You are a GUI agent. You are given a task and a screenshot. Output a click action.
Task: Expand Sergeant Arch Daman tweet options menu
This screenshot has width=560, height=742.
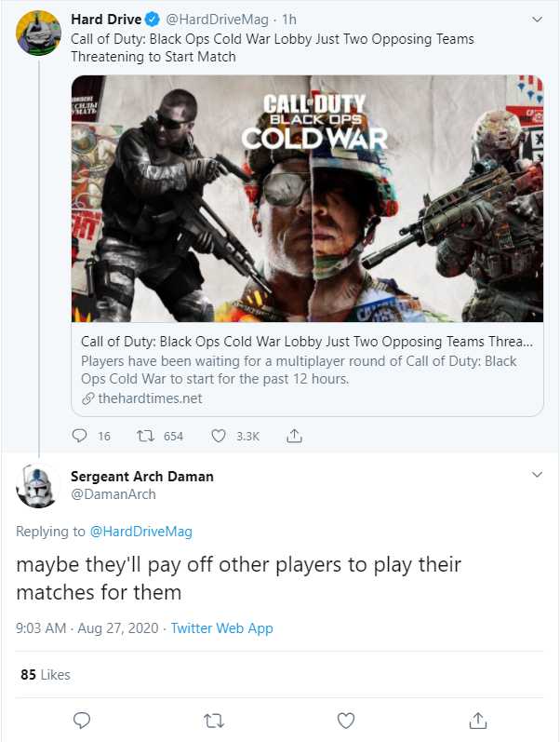[x=537, y=476]
